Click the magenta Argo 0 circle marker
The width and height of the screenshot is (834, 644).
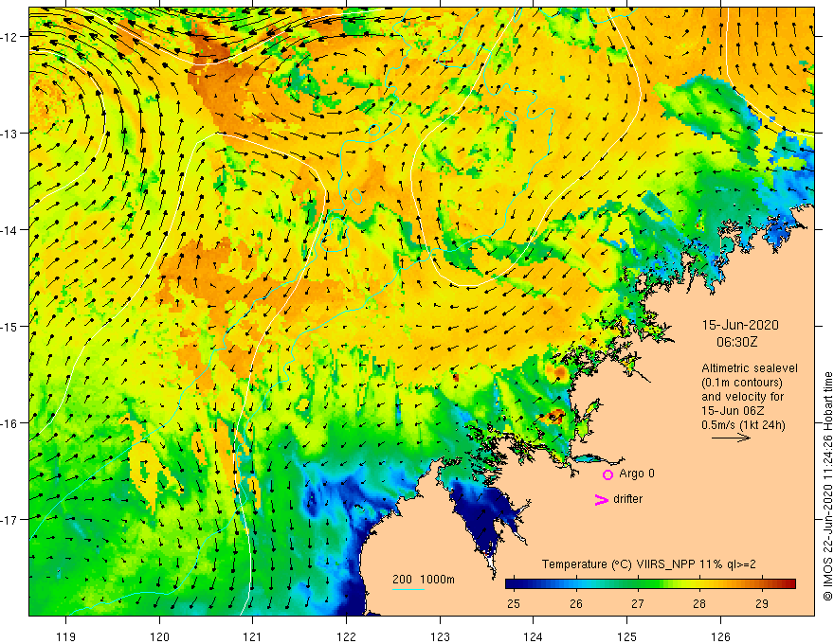[x=607, y=474]
